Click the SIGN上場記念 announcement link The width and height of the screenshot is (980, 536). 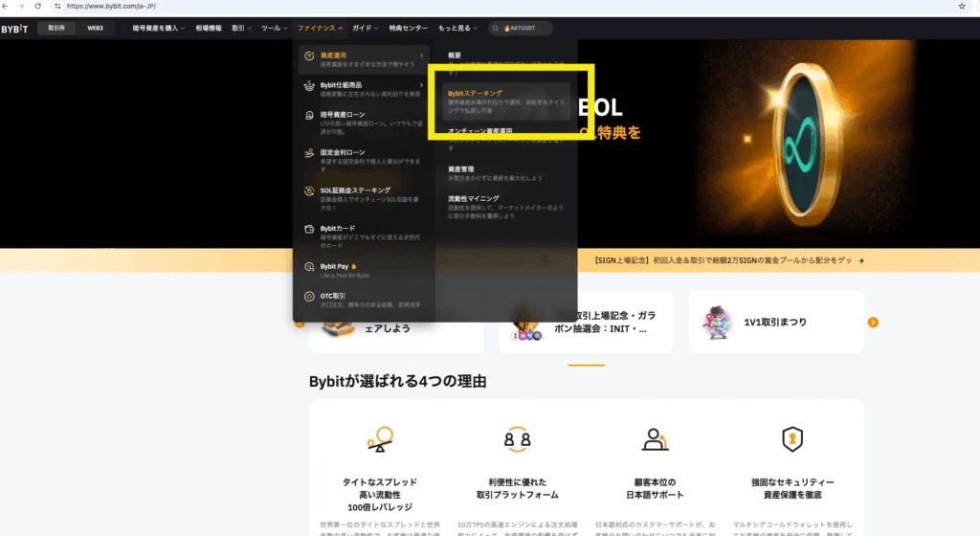point(724,260)
